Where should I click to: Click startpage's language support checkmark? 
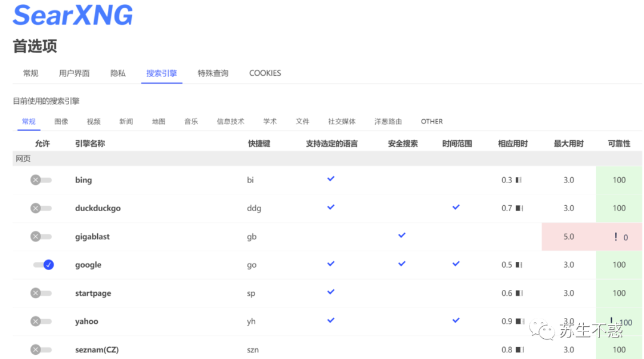click(330, 292)
